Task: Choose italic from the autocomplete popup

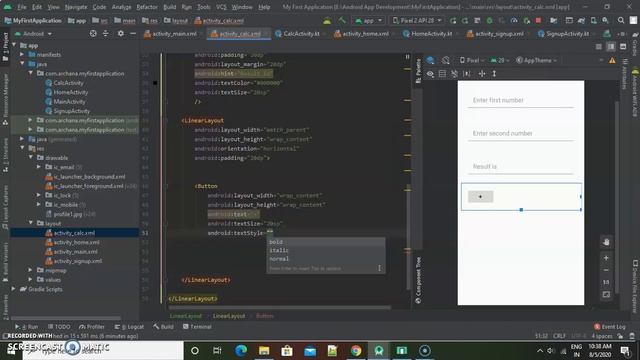Action: coord(326,250)
